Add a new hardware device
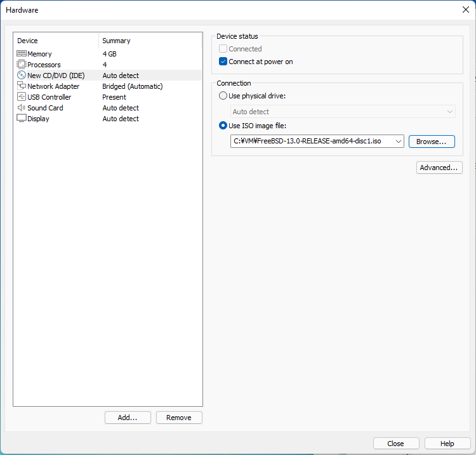Viewport: 476px width, 455px height. [x=128, y=418]
